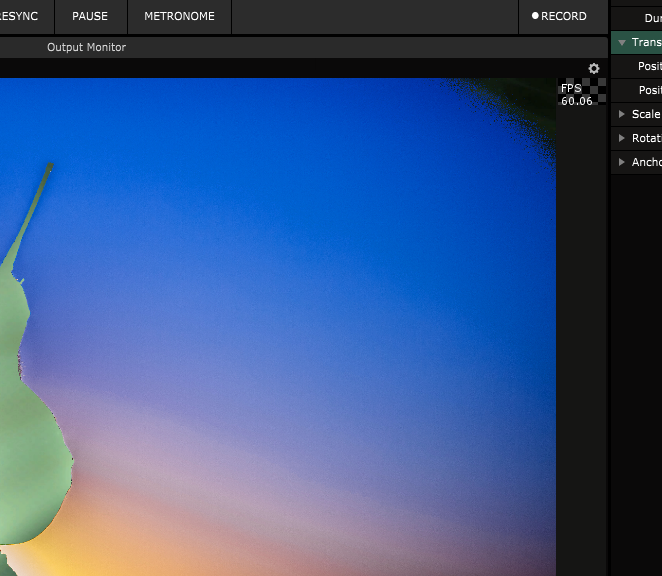The width and height of the screenshot is (662, 576).
Task: Collapse the Transform section triangle
Action: point(622,43)
